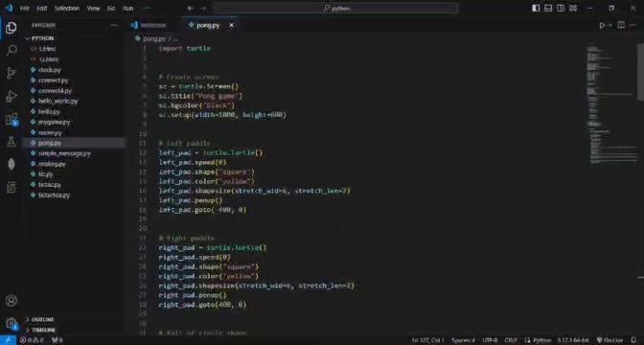Click the command center search box
644x345 pixels.
click(335, 9)
